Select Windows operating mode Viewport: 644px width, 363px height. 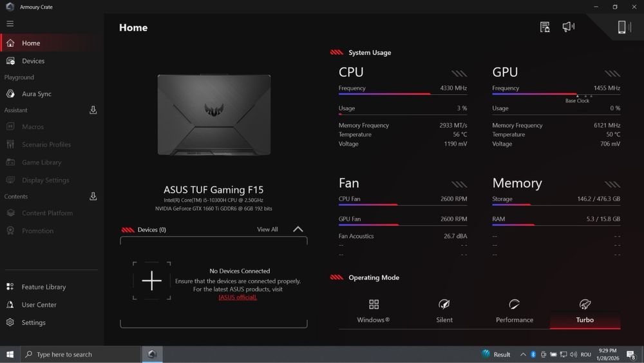[374, 311]
